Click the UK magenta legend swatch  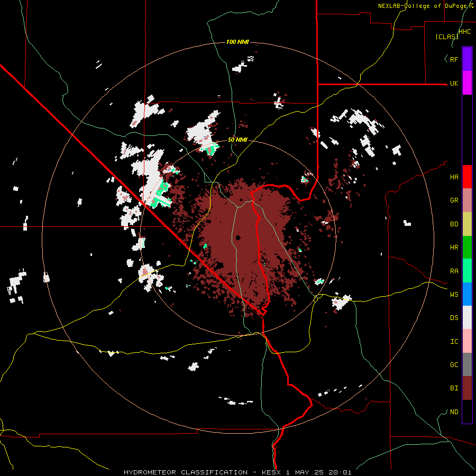pos(467,83)
